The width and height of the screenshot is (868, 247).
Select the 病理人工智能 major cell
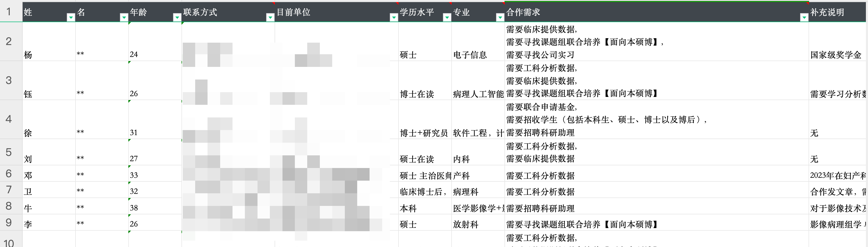pyautogui.click(x=478, y=80)
